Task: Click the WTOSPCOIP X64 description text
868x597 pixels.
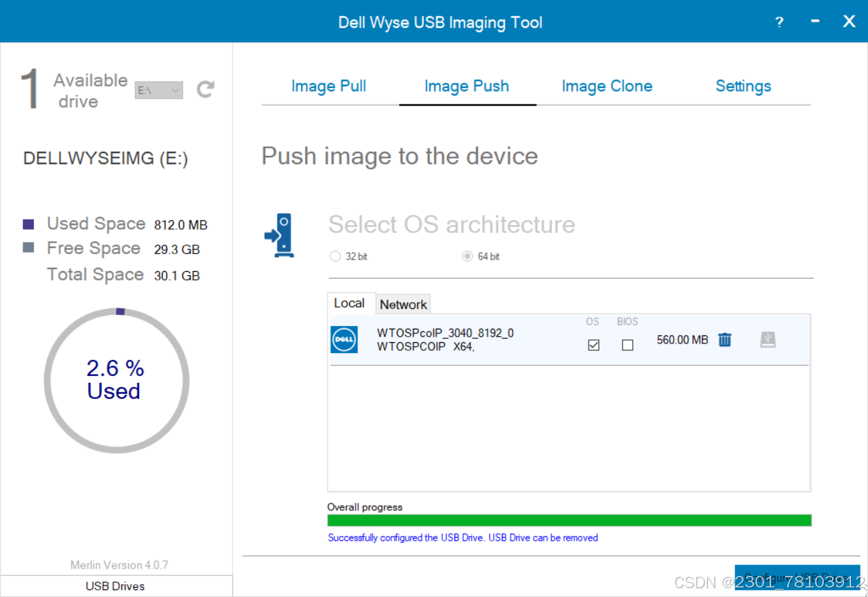Action: [x=426, y=347]
